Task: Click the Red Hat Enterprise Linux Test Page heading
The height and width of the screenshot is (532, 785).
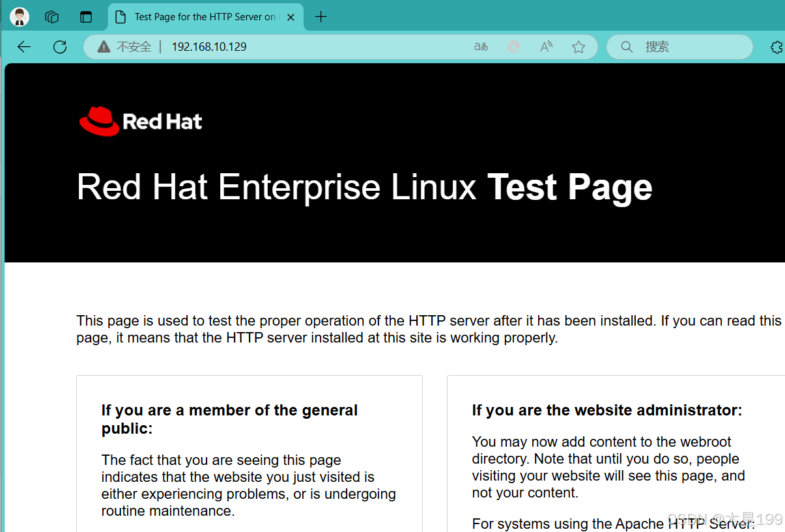Action: click(365, 188)
